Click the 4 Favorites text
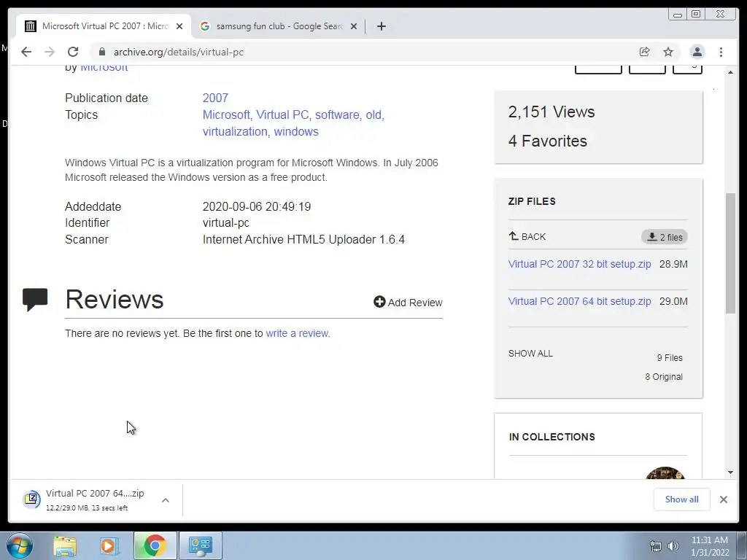747x560 pixels. pyautogui.click(x=547, y=141)
